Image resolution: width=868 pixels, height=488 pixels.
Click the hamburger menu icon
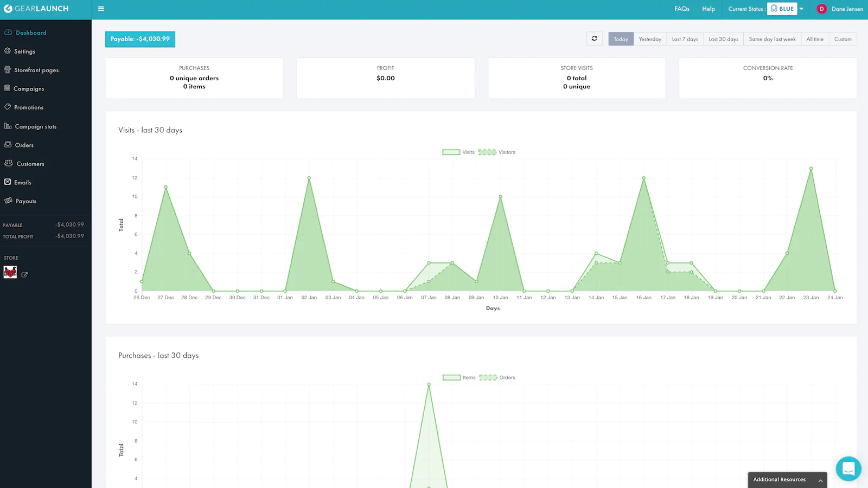[101, 9]
